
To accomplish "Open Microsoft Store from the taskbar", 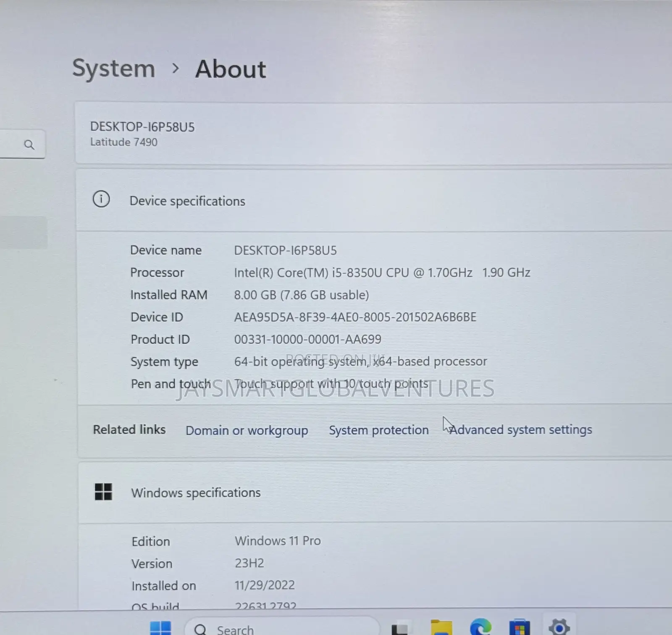I will [x=520, y=627].
